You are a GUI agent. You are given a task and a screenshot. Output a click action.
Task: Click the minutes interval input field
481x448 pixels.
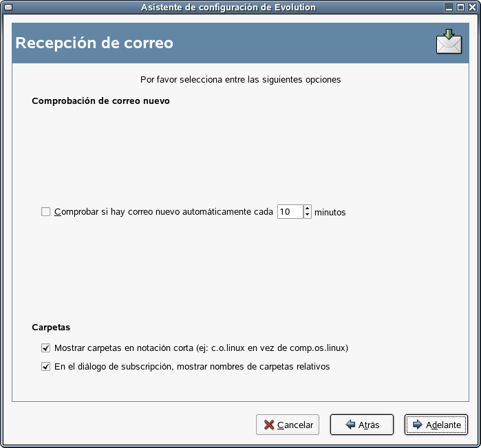click(x=290, y=212)
